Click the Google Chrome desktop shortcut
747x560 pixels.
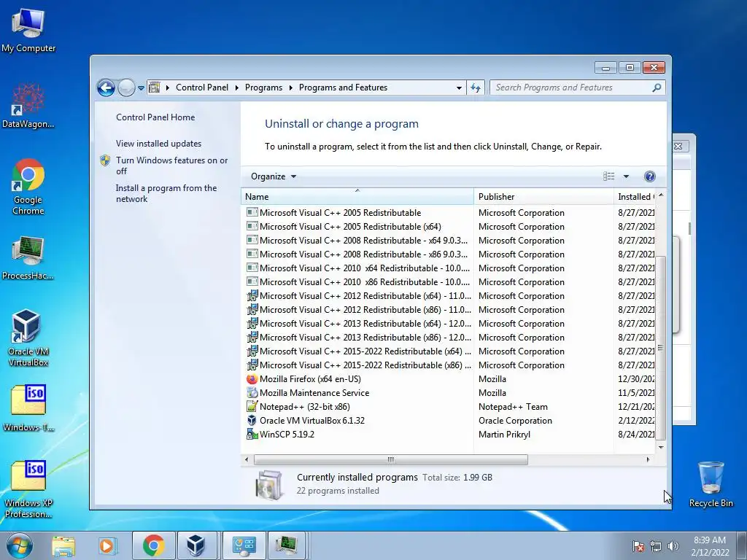click(28, 186)
